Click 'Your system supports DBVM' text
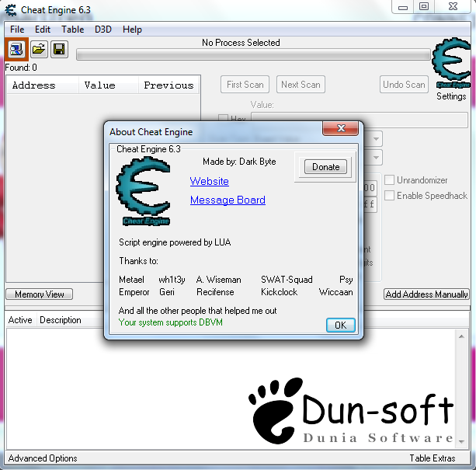This screenshot has height=470, width=476. tap(171, 322)
